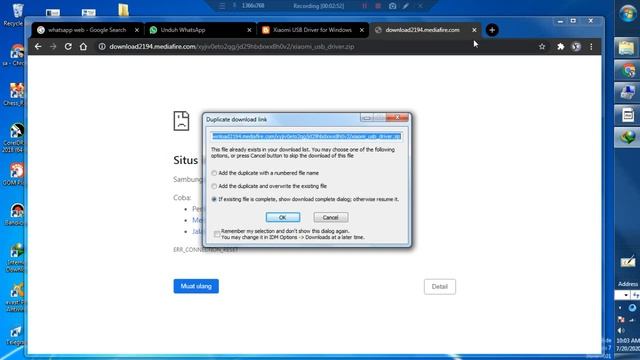The width and height of the screenshot is (640, 360).
Task: Close the Duplicate download link dialog
Action: point(397,118)
